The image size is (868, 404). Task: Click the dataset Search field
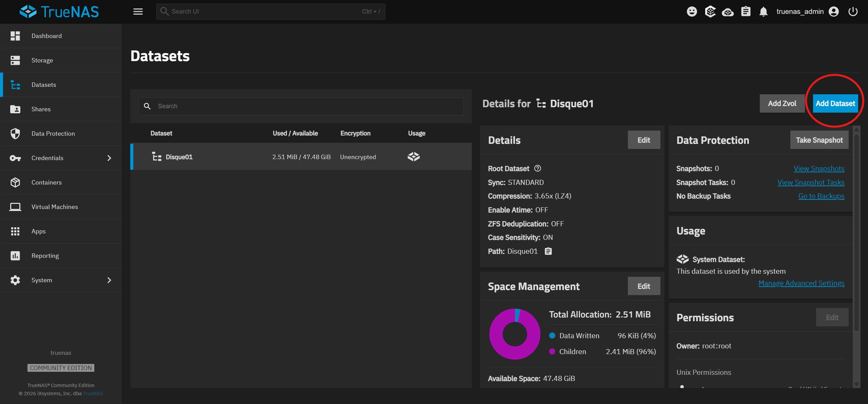[301, 106]
